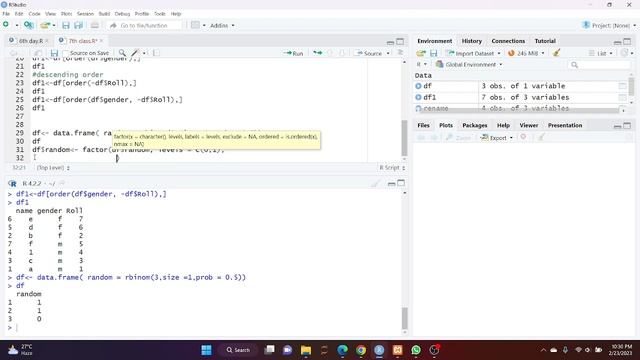Close the 7th class.R tab
This screenshot has height=360, width=640.
pos(101,41)
